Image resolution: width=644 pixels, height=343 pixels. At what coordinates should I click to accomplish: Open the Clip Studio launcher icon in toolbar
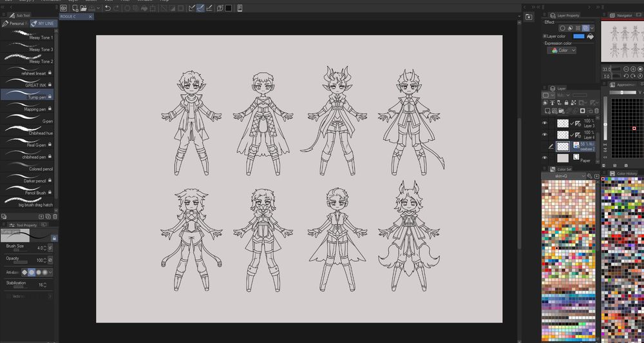[63, 8]
